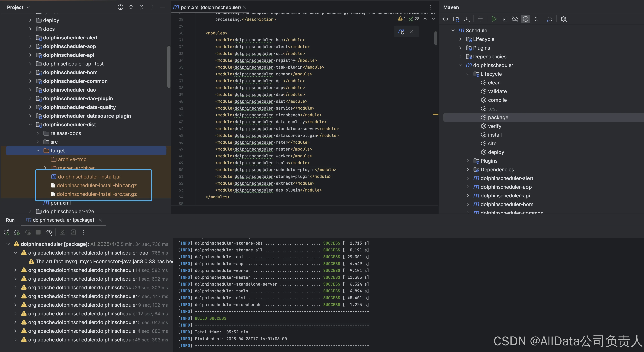Expand the deploy folder
644x352 pixels.
click(x=30, y=20)
